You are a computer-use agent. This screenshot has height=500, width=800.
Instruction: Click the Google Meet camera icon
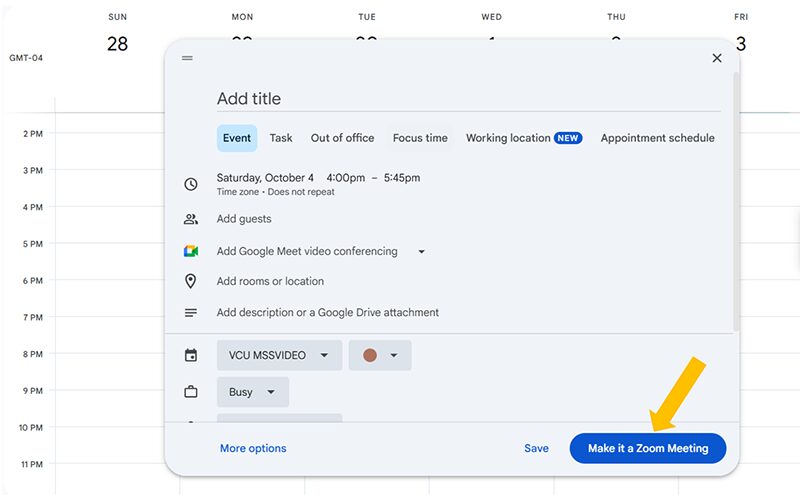[x=191, y=251]
